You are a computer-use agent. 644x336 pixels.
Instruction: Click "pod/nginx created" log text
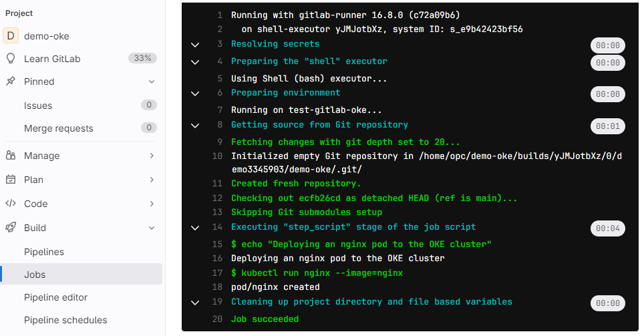[275, 287]
